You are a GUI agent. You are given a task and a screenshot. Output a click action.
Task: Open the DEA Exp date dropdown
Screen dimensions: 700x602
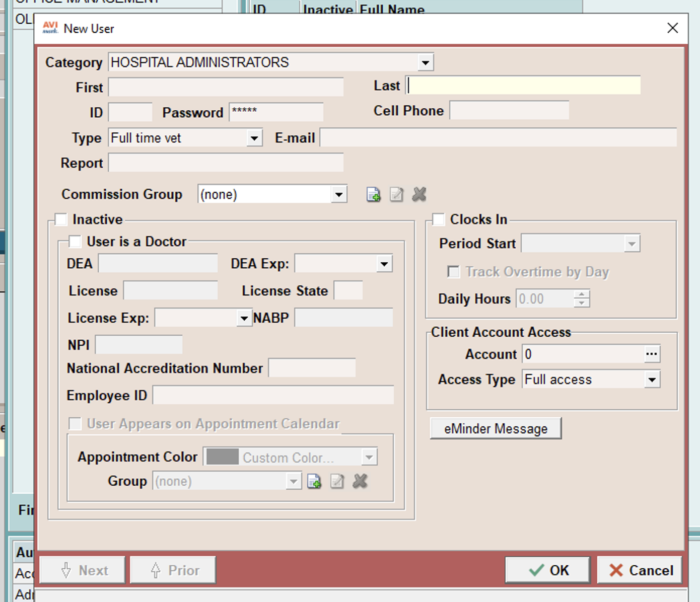[384, 264]
